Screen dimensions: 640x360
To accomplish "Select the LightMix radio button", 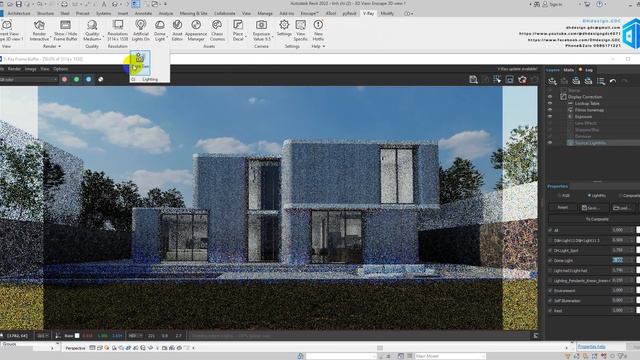I will coord(589,196).
